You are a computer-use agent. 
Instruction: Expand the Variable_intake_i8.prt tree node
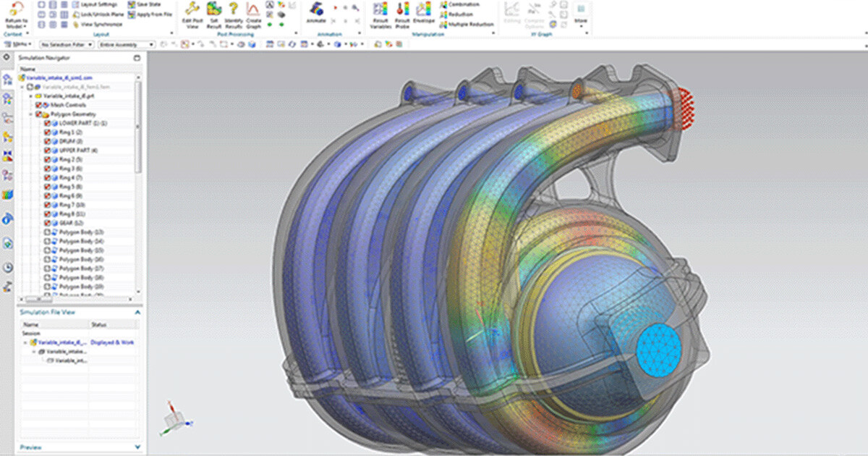tap(30, 96)
